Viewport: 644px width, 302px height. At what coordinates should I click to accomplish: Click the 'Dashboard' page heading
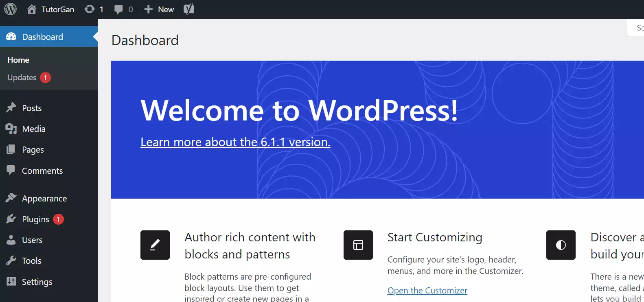coord(145,40)
